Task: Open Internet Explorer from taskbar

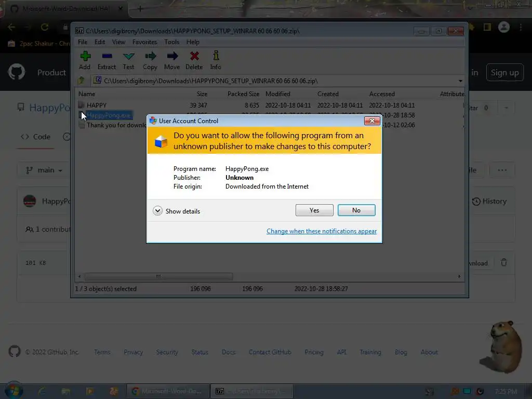Action: coord(42,391)
